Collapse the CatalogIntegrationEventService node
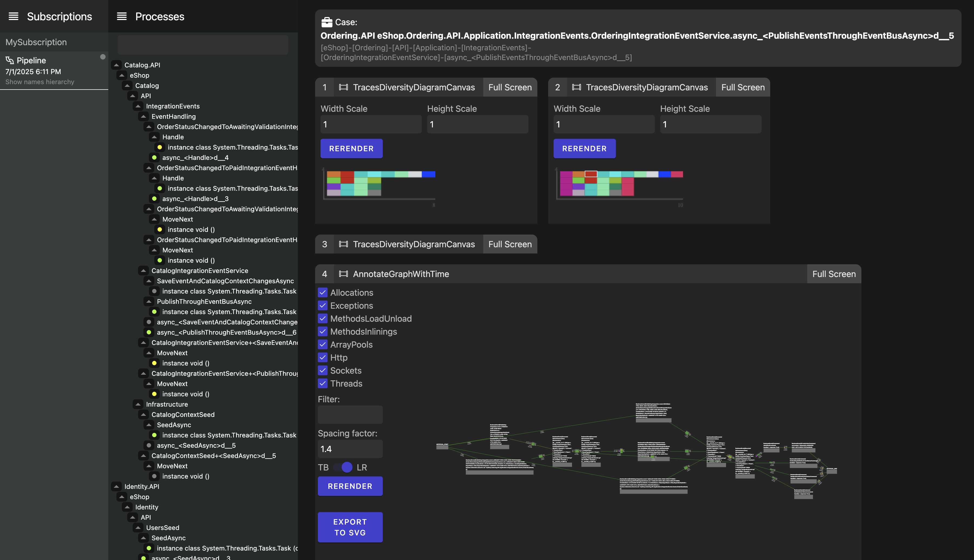974x560 pixels. click(x=143, y=271)
